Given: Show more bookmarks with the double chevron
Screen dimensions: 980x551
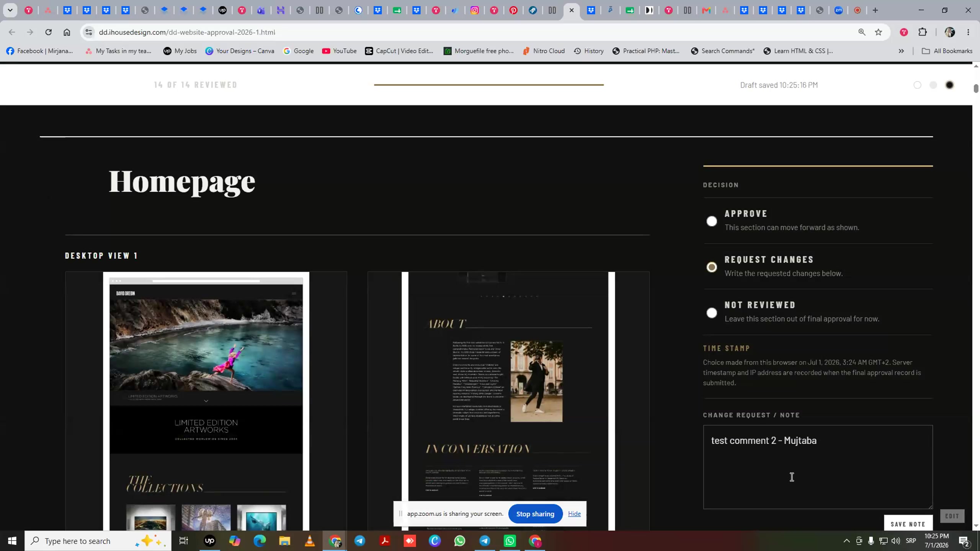Looking at the screenshot, I should point(901,51).
